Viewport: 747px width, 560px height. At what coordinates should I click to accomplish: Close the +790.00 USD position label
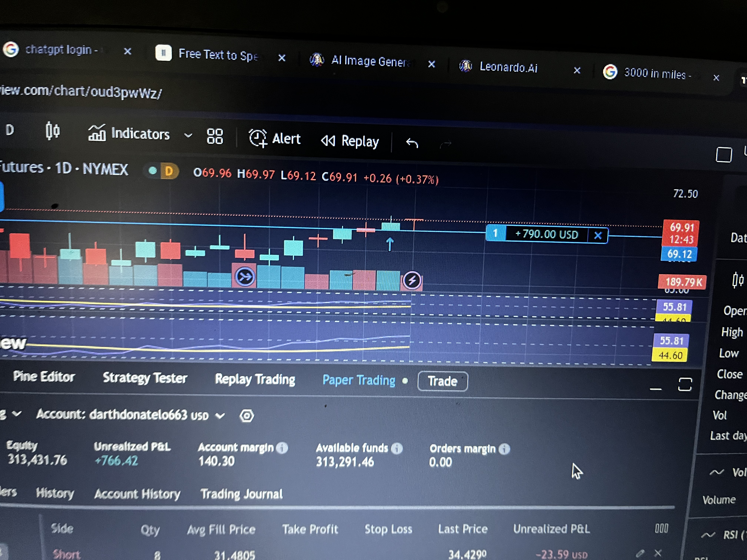point(598,235)
